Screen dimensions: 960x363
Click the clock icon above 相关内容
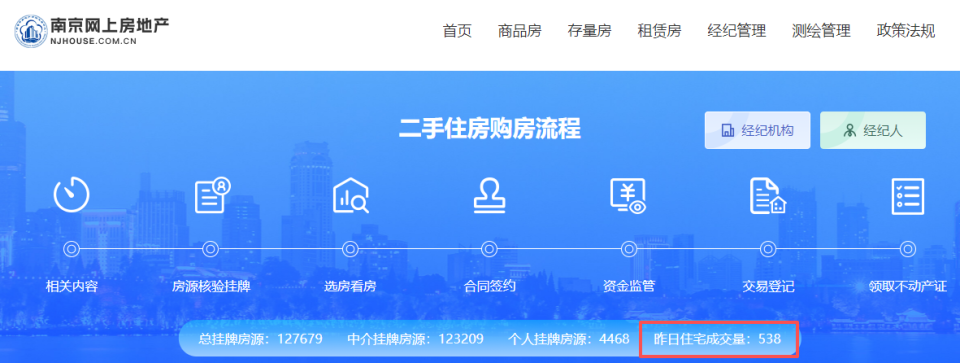pyautogui.click(x=72, y=195)
